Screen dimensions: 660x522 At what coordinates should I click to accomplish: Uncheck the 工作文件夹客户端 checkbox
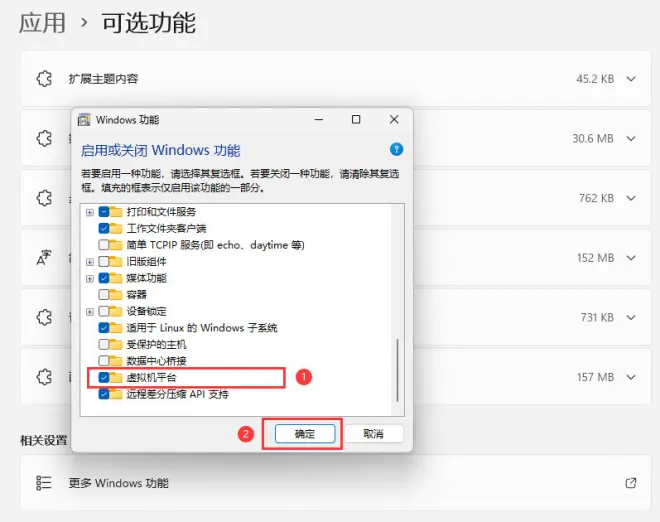click(x=104, y=228)
